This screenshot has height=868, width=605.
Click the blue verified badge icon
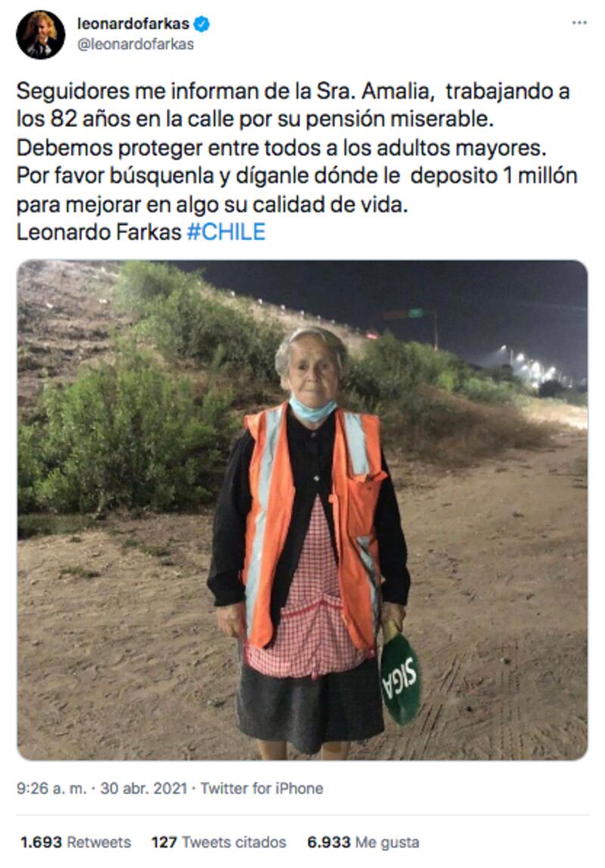(x=201, y=23)
